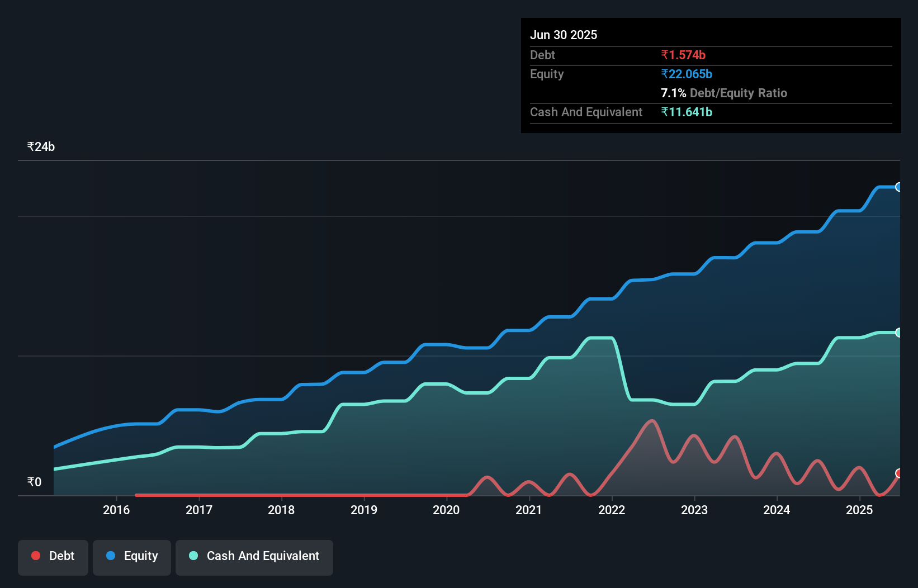Select the blue Equity endpoint marker
918x588 pixels.
(898, 187)
